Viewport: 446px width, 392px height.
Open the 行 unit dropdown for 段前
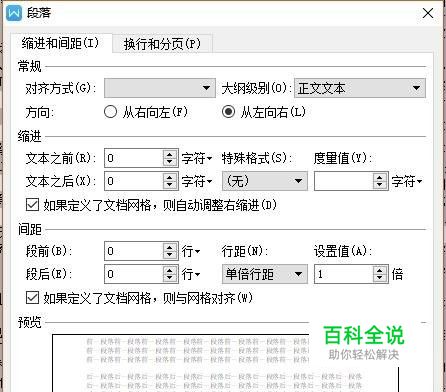click(x=191, y=251)
